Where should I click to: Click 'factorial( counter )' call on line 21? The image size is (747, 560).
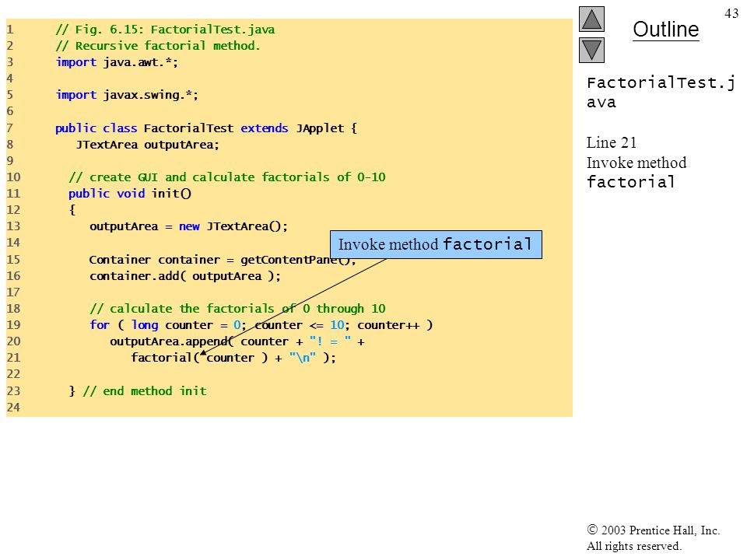point(200,358)
